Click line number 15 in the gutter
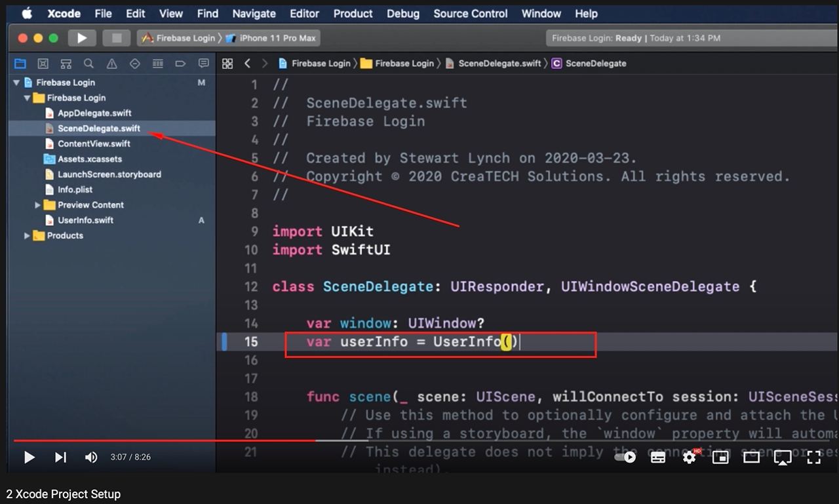839x504 pixels. (251, 342)
